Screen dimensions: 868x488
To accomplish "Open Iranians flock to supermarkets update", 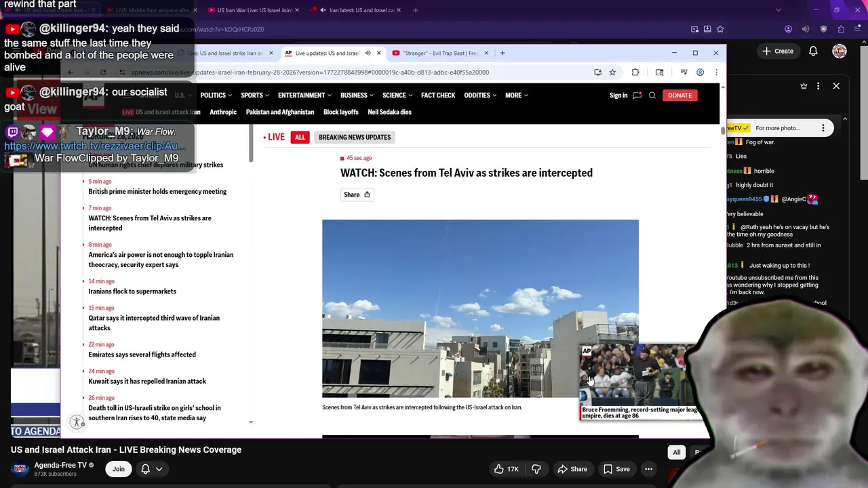I will [132, 291].
